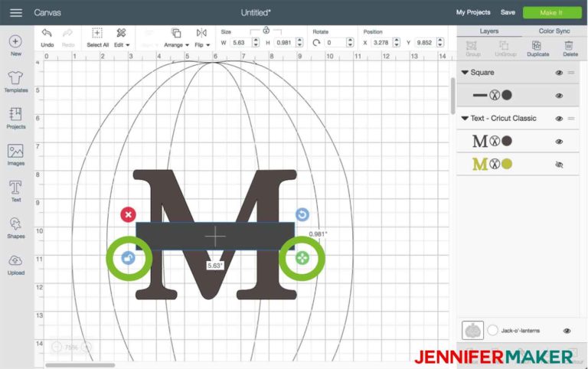Click the width W input field

240,42
